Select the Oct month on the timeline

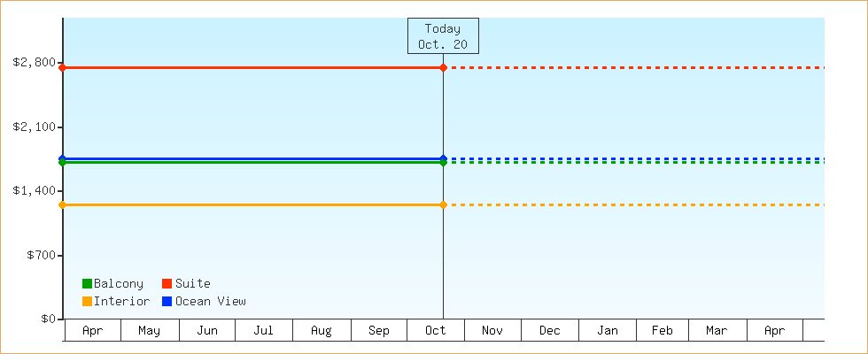coord(435,331)
